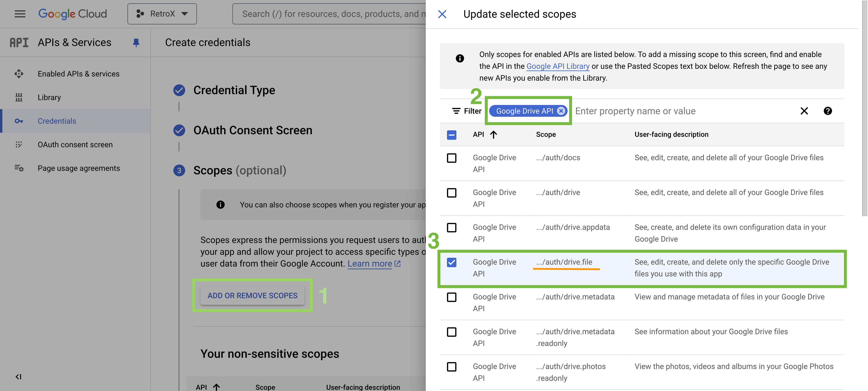
Task: Uncheck the .../auth/drive.file scope checkbox
Action: 451,262
